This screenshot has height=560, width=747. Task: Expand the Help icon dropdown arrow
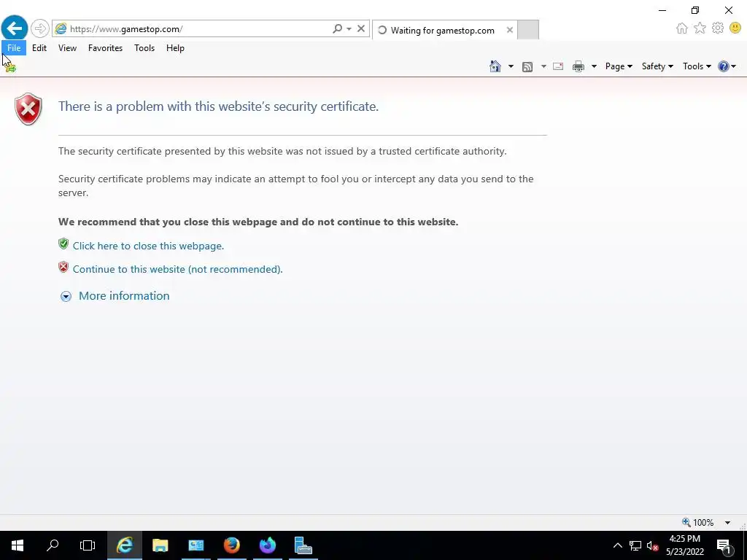734,66
